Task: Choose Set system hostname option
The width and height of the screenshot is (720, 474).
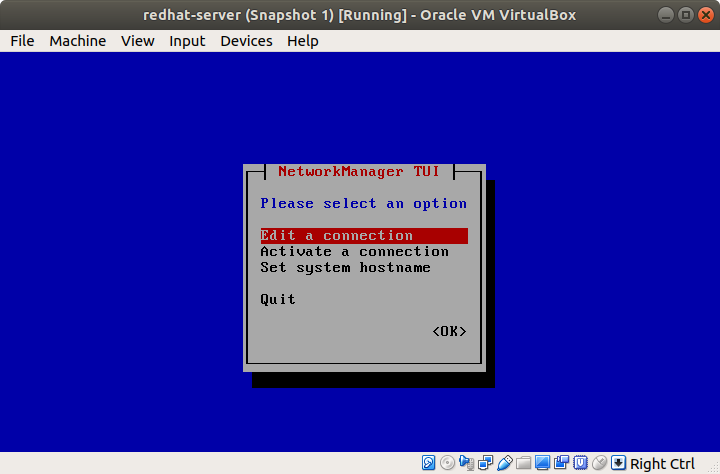Action: 345,267
